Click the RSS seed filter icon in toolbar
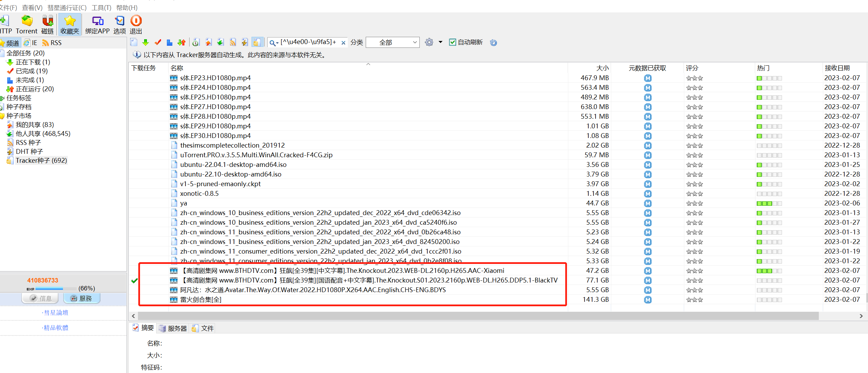This screenshot has height=373, width=868. (x=233, y=42)
